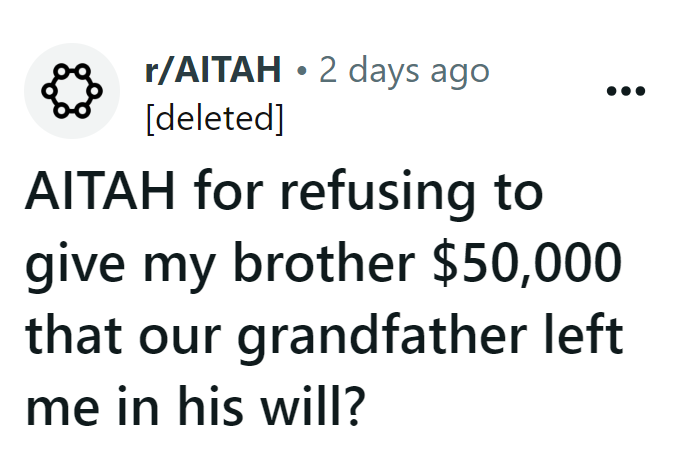Screen dimensions: 691x454
Task: Click the [deleted] author label
Action: click(214, 118)
